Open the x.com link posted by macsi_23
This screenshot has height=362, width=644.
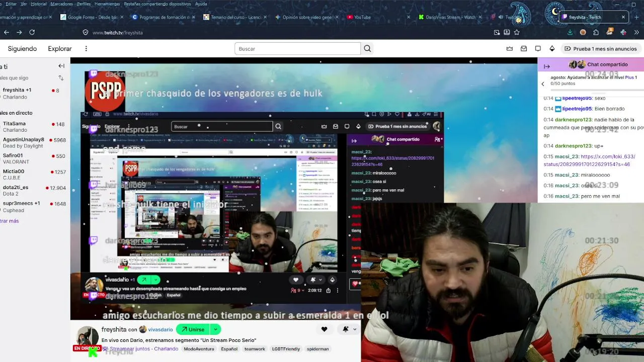pyautogui.click(x=589, y=160)
